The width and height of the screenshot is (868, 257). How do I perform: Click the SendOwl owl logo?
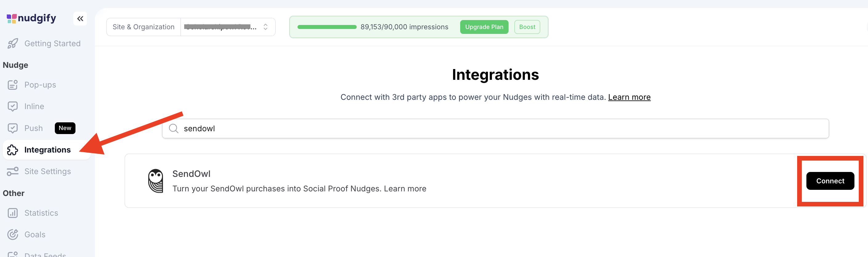click(x=156, y=181)
